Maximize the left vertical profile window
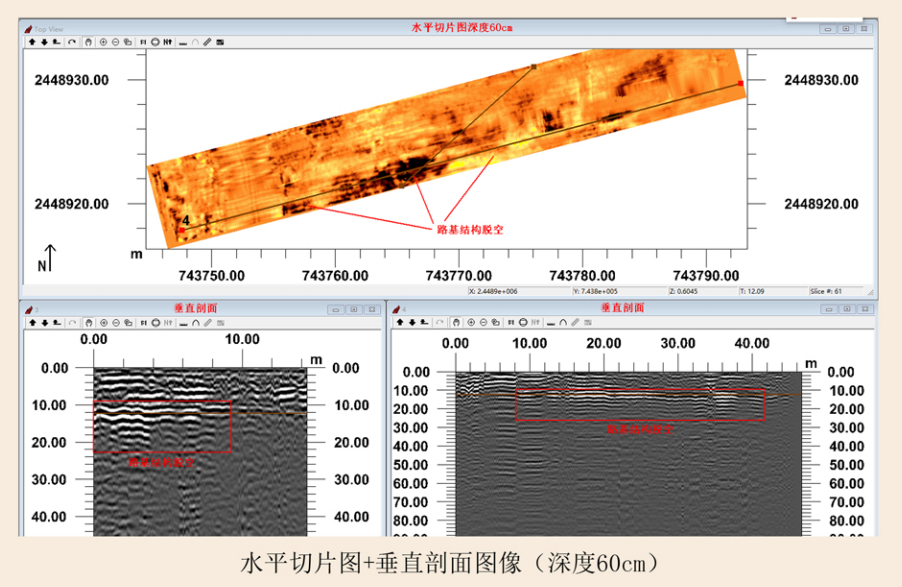 pos(354,310)
